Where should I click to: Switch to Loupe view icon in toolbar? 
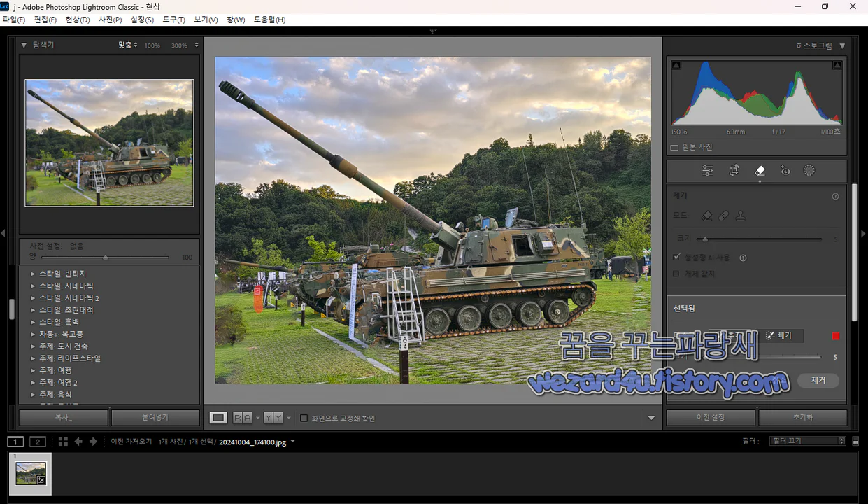point(219,418)
